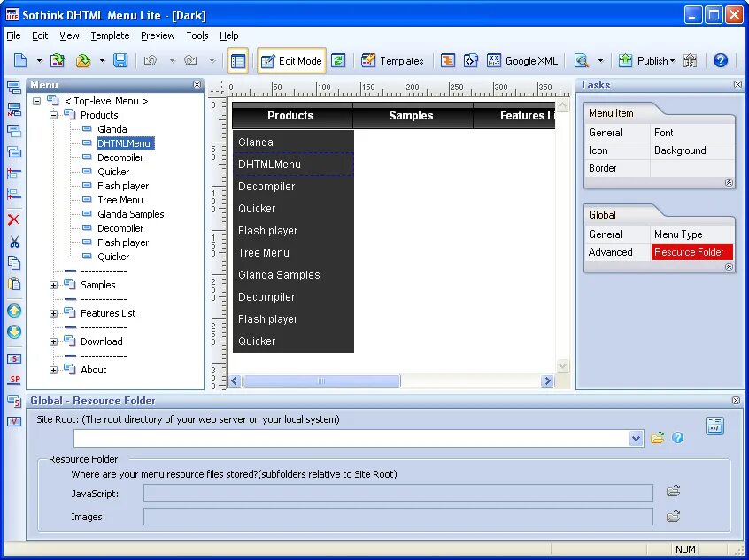Click the topmost add menu item sidebar icon
This screenshot has height=560, width=749.
click(14, 88)
